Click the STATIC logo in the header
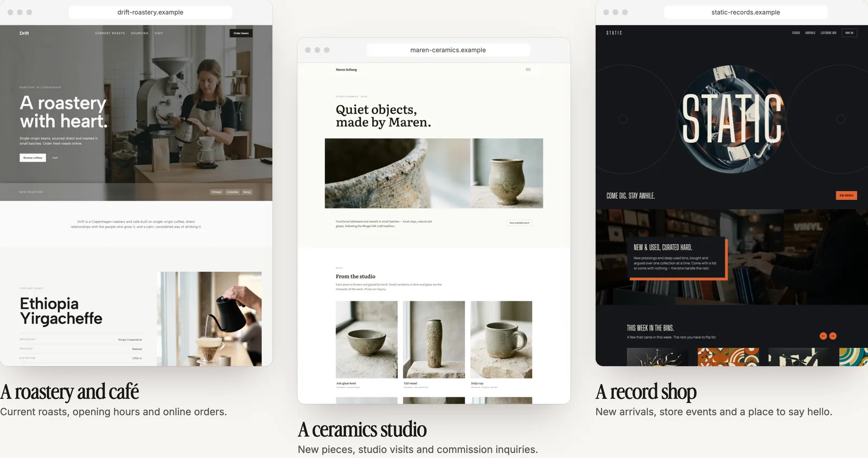868x458 pixels. point(614,33)
